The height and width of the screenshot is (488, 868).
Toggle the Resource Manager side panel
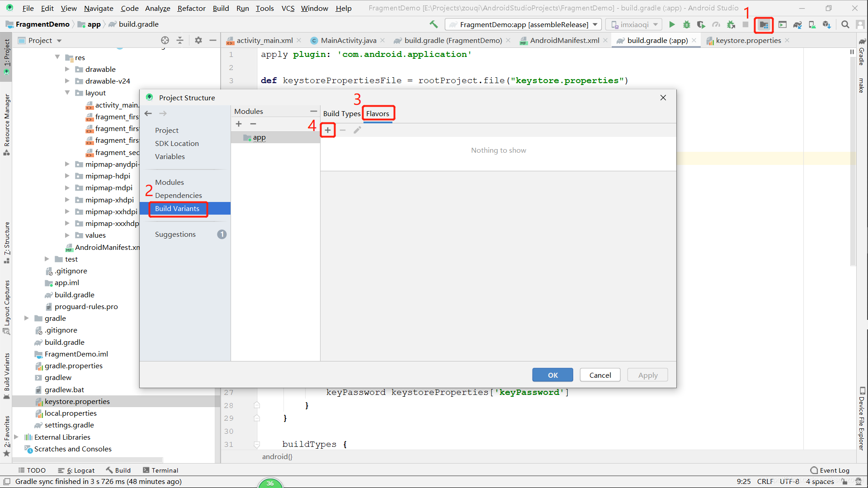pos(7,122)
